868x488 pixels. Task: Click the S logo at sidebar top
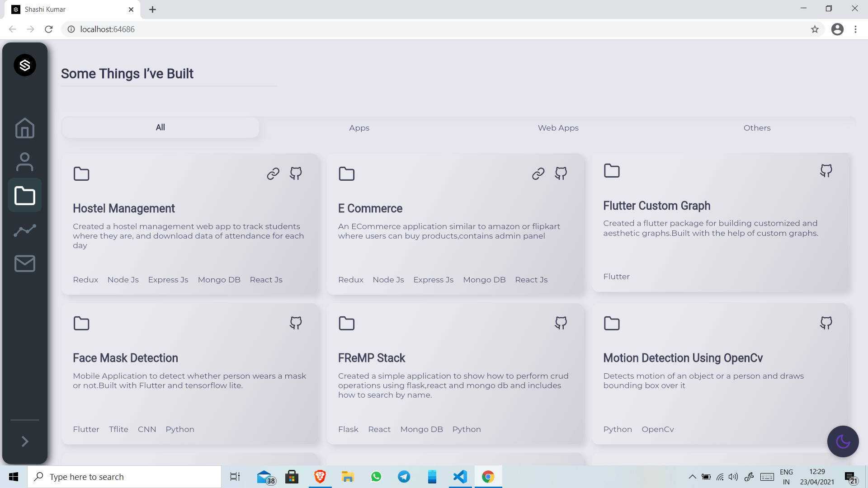[x=24, y=65]
